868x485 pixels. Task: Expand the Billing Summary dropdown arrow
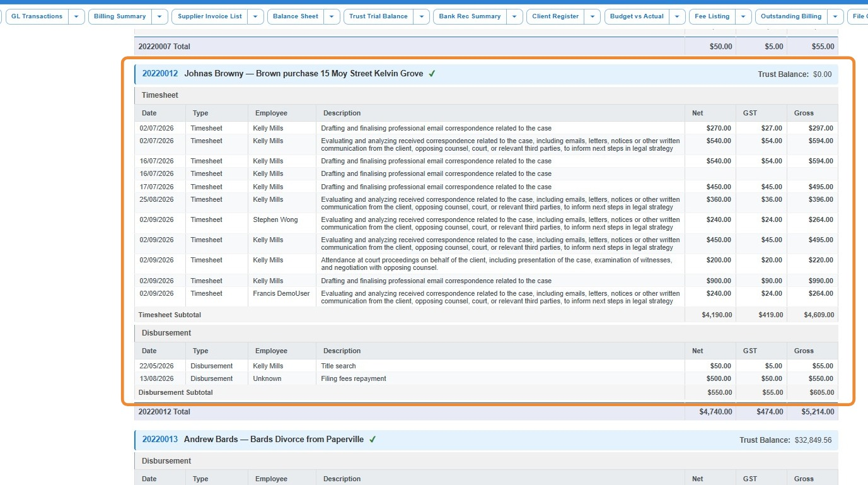pyautogui.click(x=160, y=16)
